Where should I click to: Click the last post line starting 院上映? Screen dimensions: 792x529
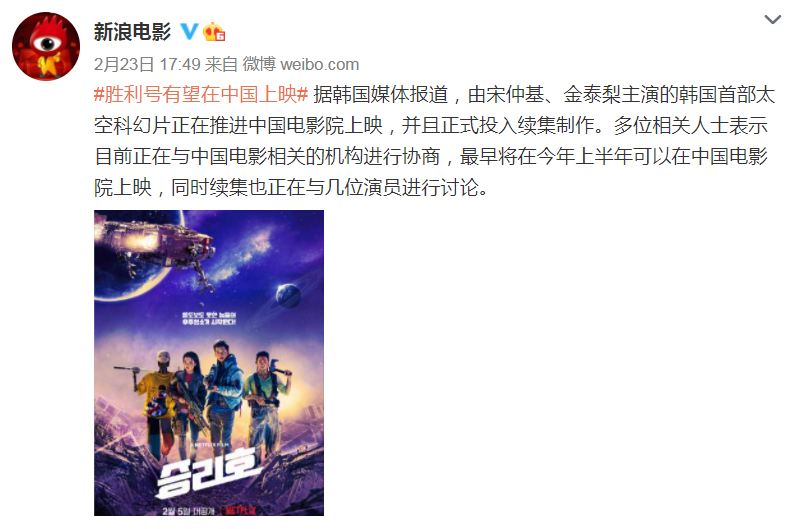click(x=291, y=187)
